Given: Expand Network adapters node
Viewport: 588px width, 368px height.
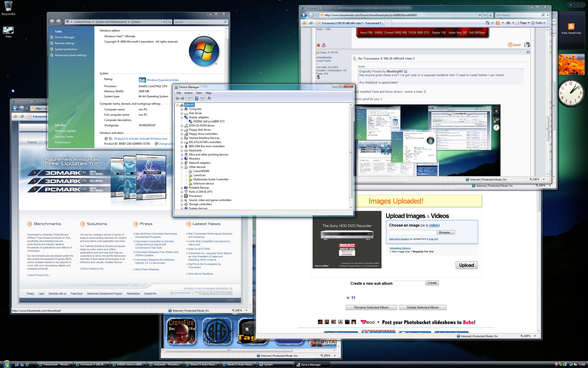Looking at the screenshot, I should pyautogui.click(x=182, y=163).
